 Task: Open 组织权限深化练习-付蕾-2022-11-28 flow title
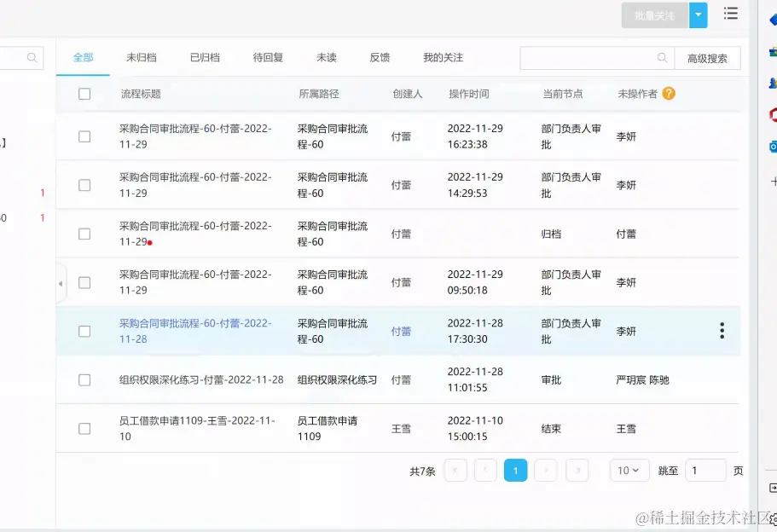click(201, 380)
